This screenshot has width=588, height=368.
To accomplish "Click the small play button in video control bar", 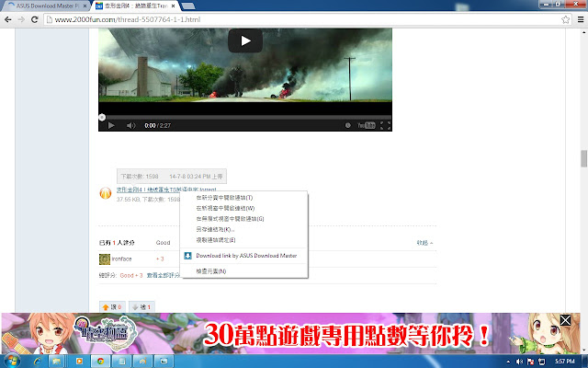I will pyautogui.click(x=111, y=125).
